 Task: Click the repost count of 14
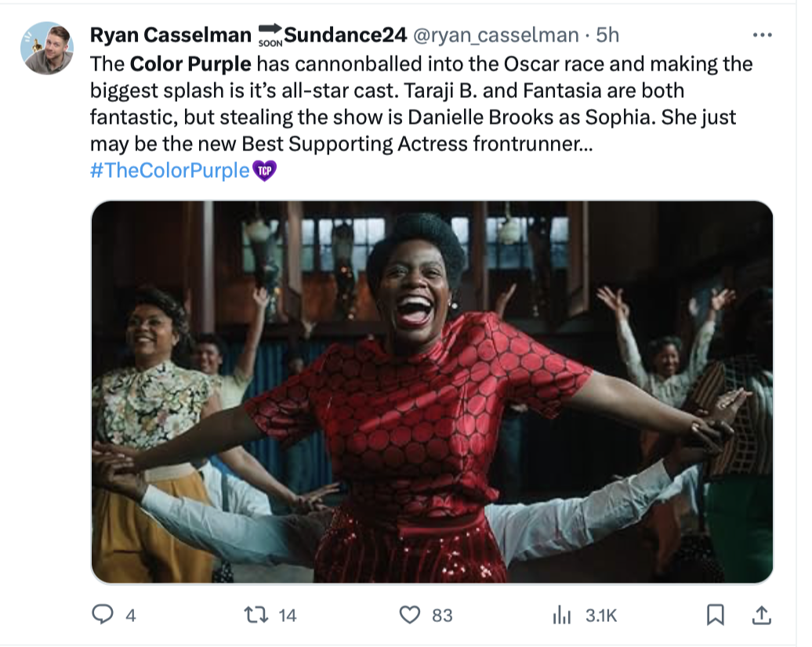point(288,616)
